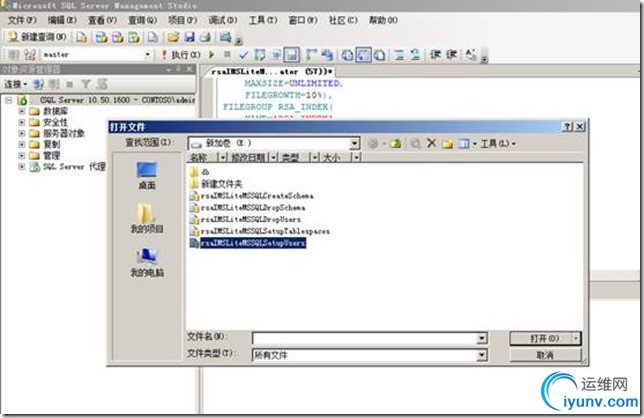Screen dimensions: 644x418
Task: Open the 社区 menu
Action: (343, 20)
